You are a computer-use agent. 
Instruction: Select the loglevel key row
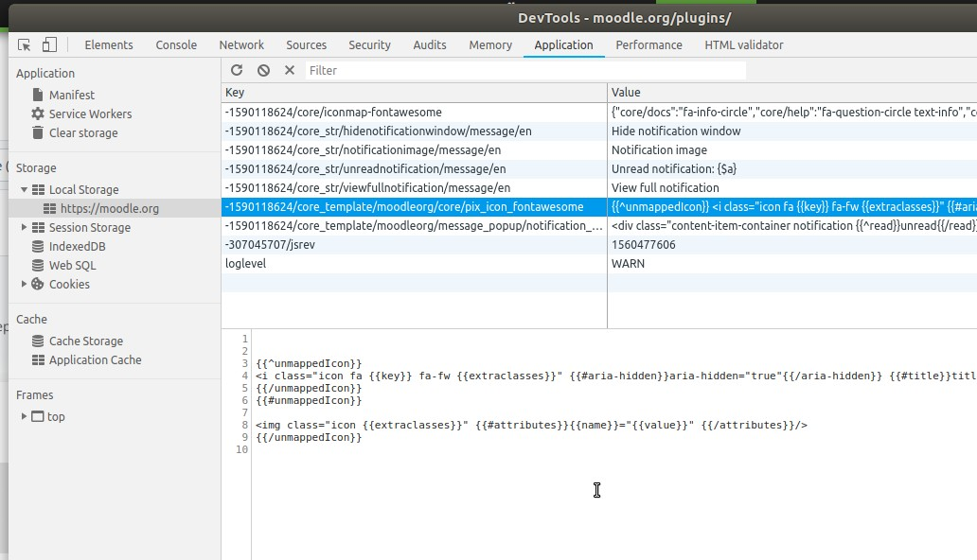coord(414,264)
